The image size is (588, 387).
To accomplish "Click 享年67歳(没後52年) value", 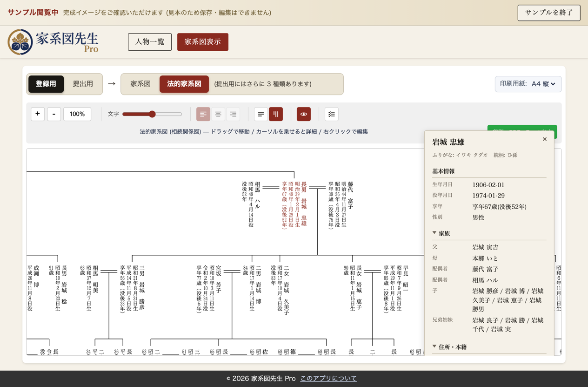I will pyautogui.click(x=499, y=207).
